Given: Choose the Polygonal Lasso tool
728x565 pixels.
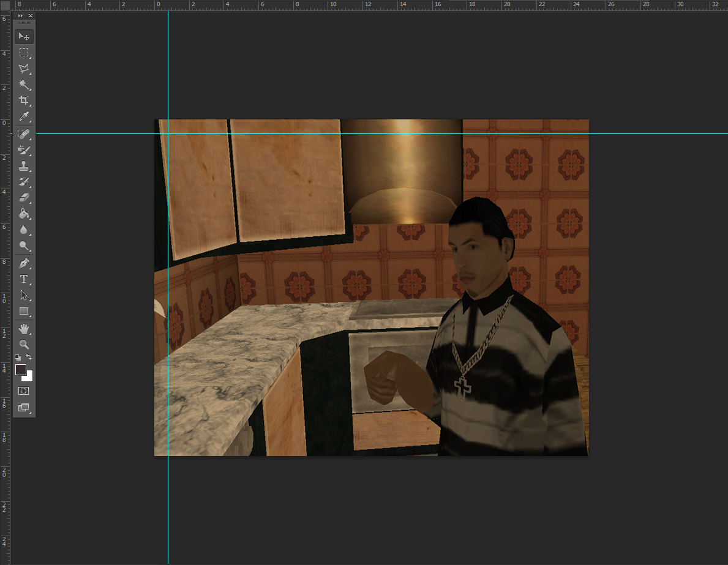Looking at the screenshot, I should click(24, 69).
